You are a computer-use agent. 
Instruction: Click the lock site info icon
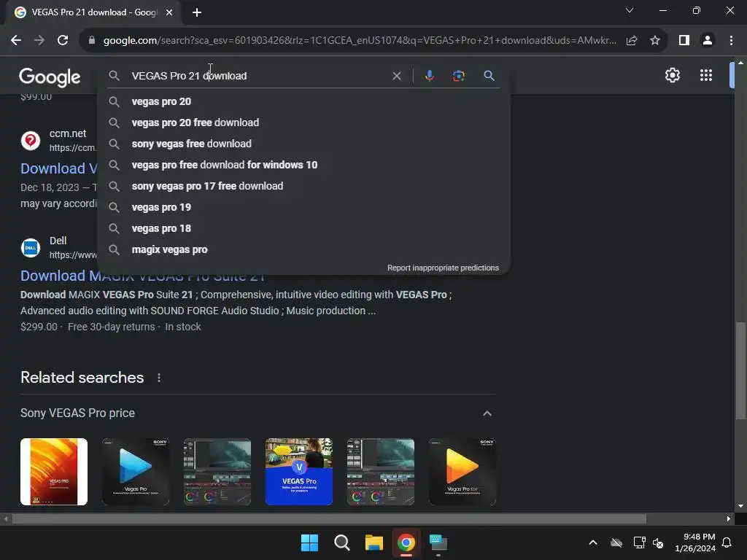click(92, 41)
